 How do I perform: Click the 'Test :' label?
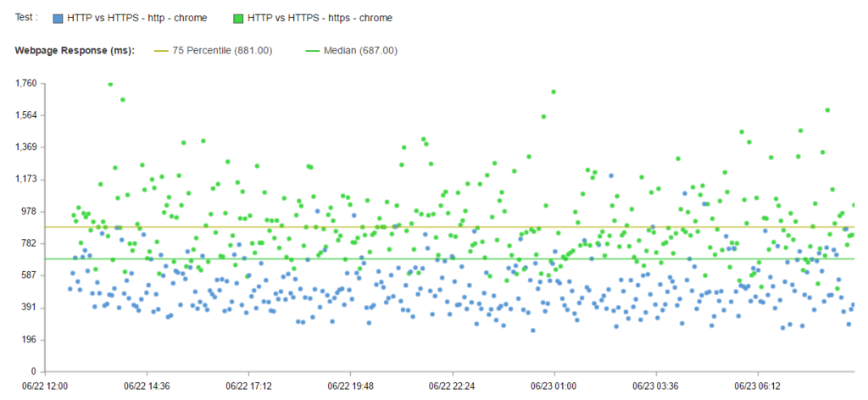26,18
